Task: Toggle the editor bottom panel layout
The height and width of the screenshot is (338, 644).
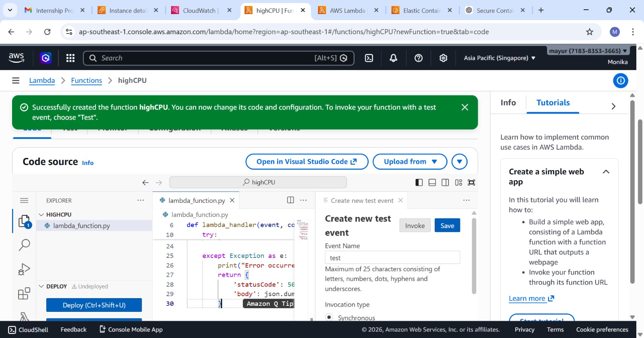Action: [432, 183]
